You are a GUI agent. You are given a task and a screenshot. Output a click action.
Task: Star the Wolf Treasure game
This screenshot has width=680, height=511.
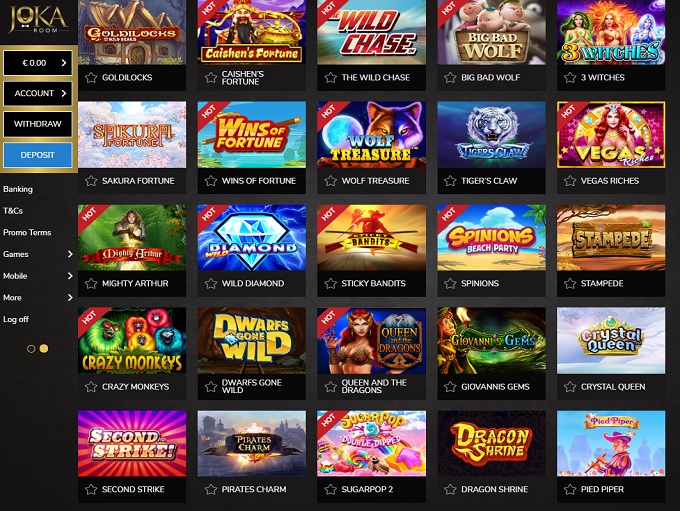[x=330, y=181]
